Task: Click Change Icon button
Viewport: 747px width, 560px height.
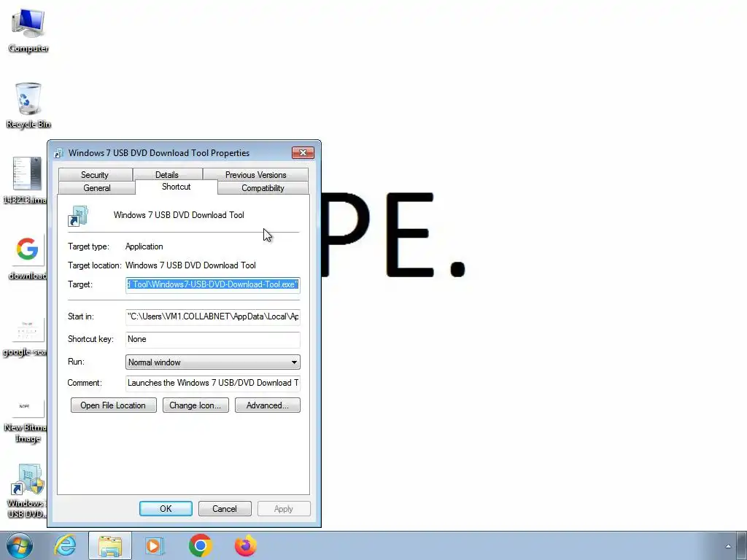Action: (196, 405)
